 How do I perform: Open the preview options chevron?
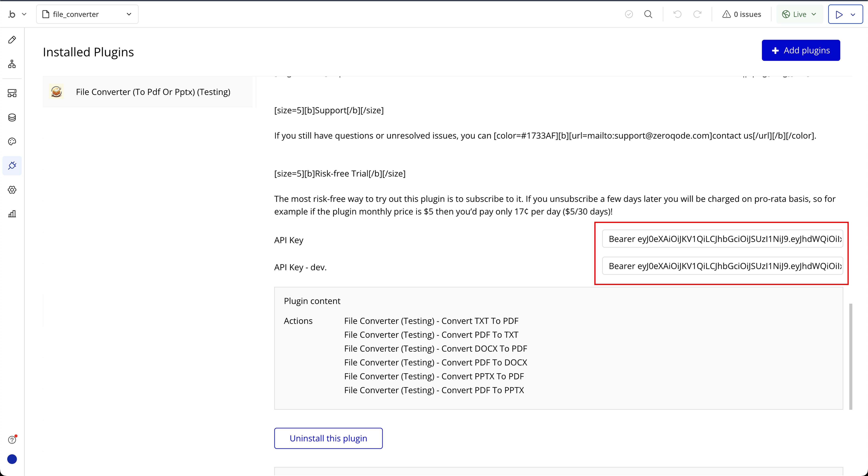tap(853, 14)
